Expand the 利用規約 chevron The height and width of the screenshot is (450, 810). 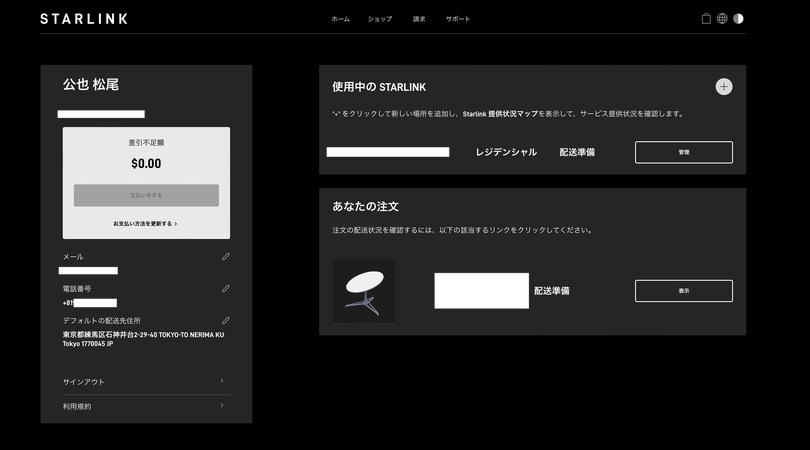tap(222, 406)
